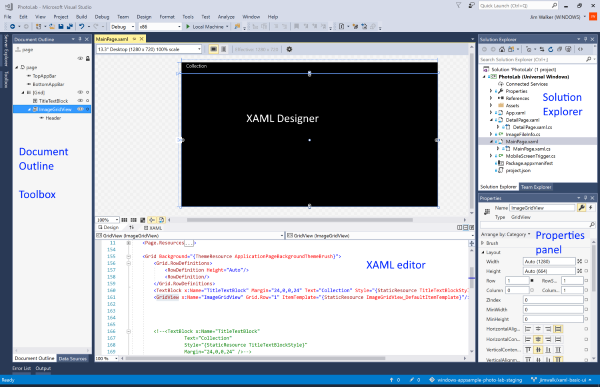Click the Save All toolbar icon
600x387 pixels.
(x=70, y=26)
